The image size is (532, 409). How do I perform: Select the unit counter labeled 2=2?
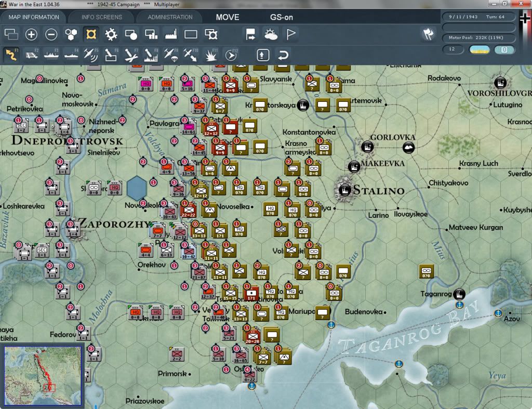coord(177,354)
